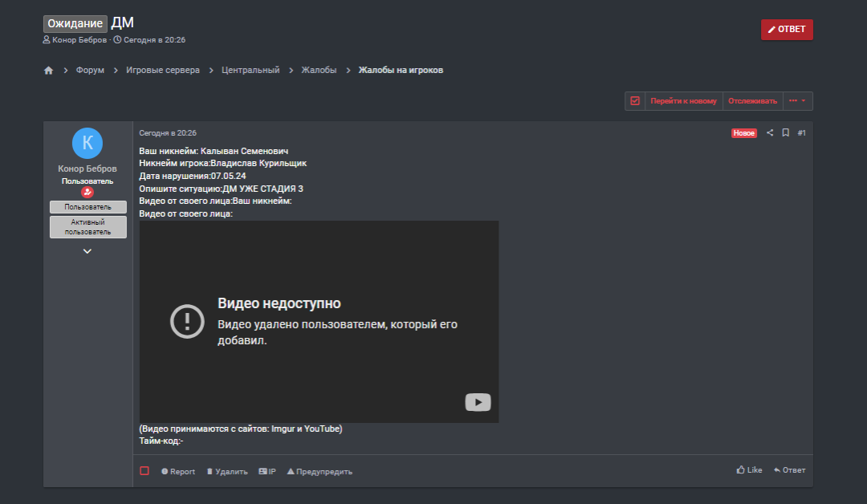
Task: Play the unavailable YouTube video
Action: [478, 402]
